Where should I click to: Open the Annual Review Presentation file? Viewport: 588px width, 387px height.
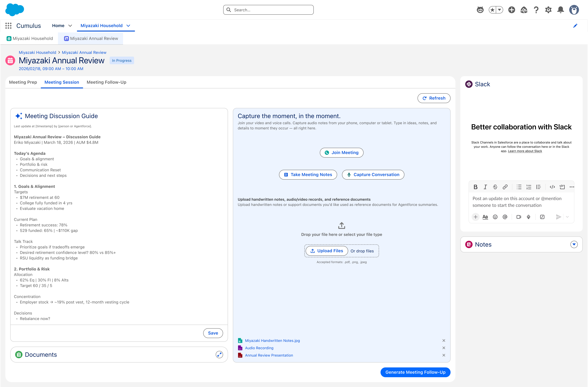269,355
